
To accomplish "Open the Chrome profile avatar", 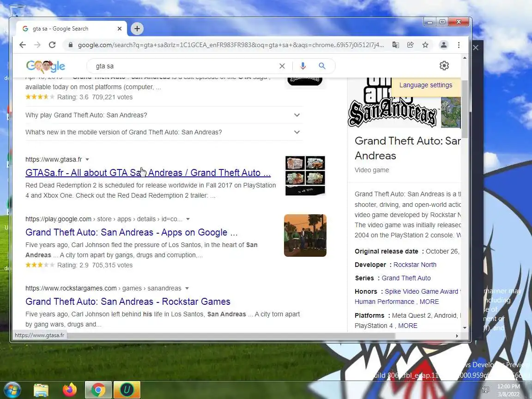I will click(x=443, y=45).
